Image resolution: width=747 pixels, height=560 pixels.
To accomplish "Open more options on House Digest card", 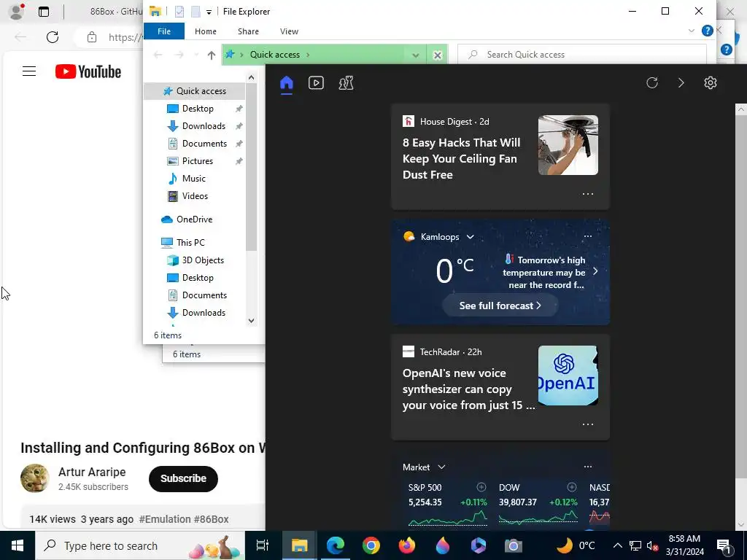I will (588, 194).
